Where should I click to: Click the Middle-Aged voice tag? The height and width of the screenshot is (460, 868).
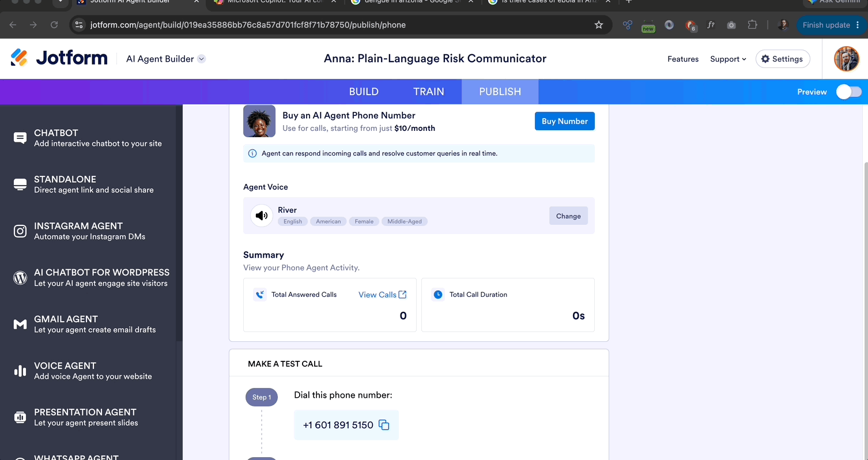405,221
